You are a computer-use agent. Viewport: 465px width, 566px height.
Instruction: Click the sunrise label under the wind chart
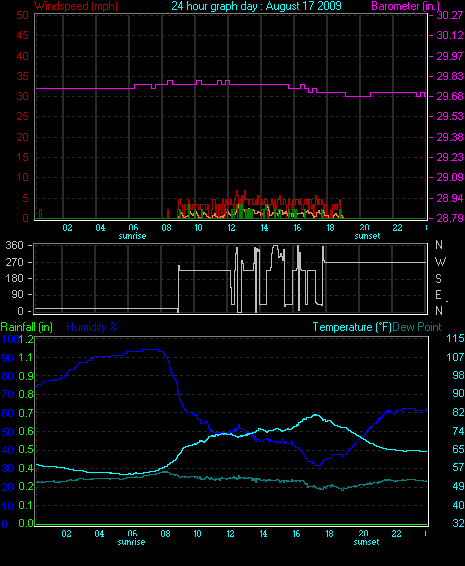(132, 236)
